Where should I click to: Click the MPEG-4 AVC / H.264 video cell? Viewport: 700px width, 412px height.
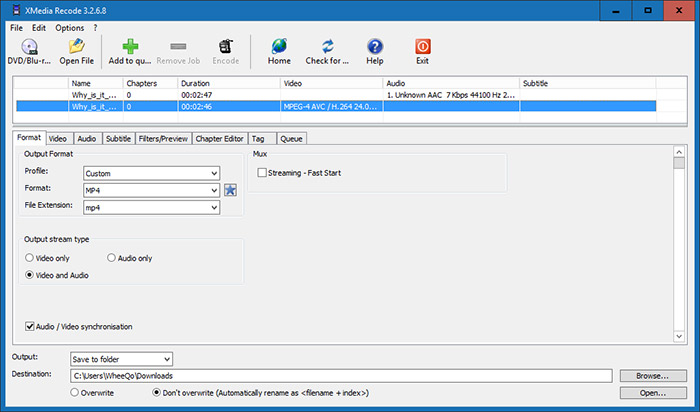(332, 106)
